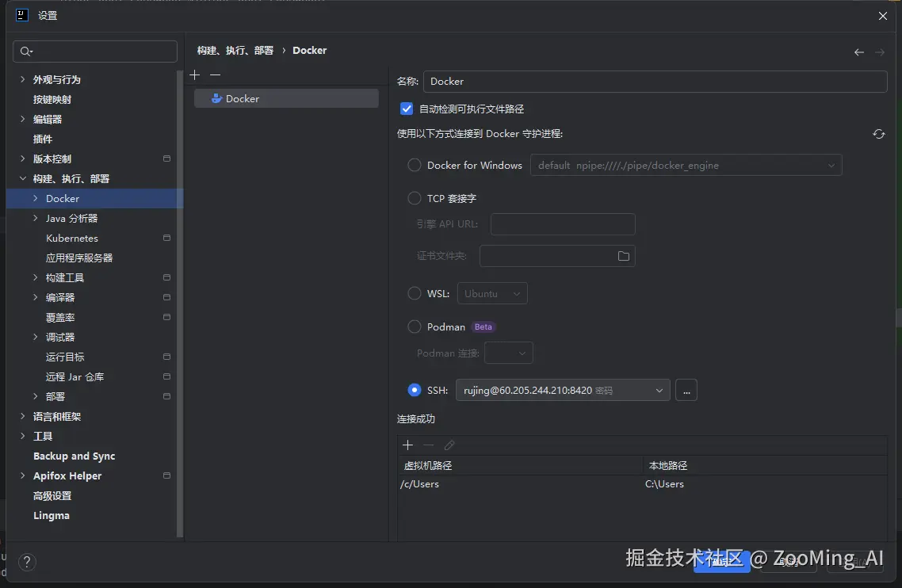Open SSH configuration dropdown rujing@60.205.244.210
902x588 pixels.
pos(563,390)
